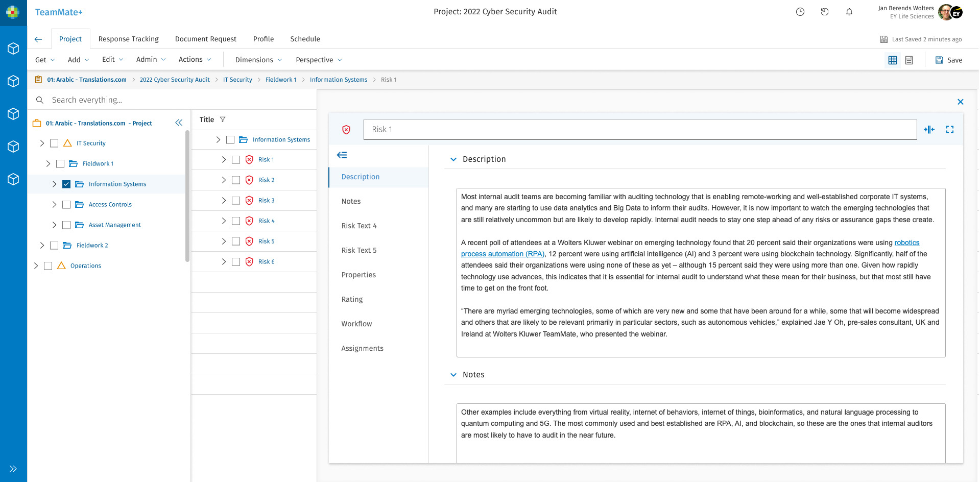Open the Actions menu

[x=195, y=60]
